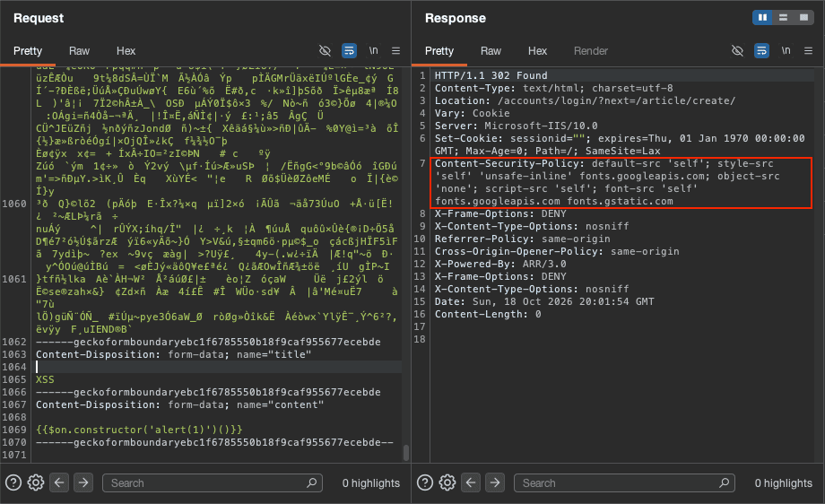
Task: Toggle word wrap icon in Response panel
Action: coord(761,50)
